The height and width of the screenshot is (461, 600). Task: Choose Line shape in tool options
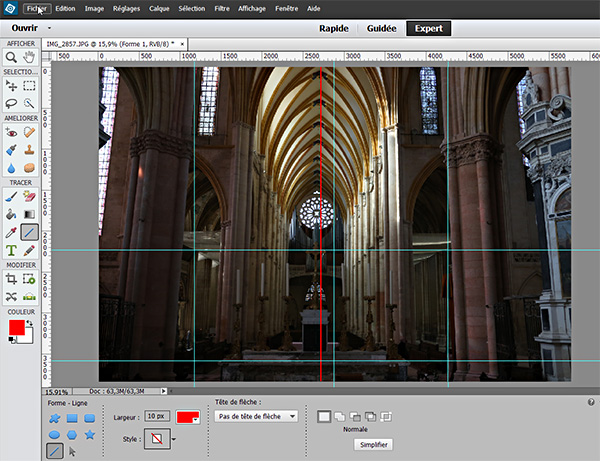pyautogui.click(x=55, y=451)
